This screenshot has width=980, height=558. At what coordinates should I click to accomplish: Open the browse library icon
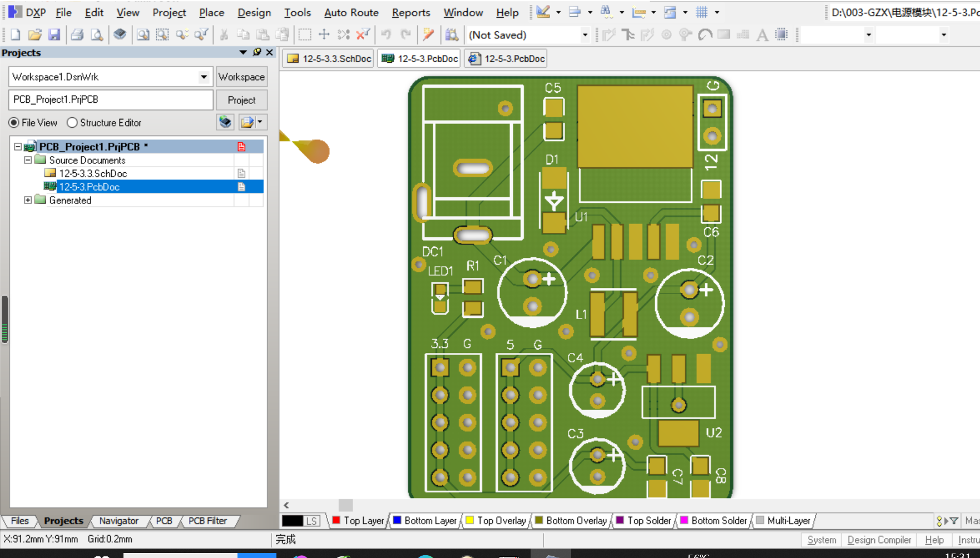(x=452, y=35)
